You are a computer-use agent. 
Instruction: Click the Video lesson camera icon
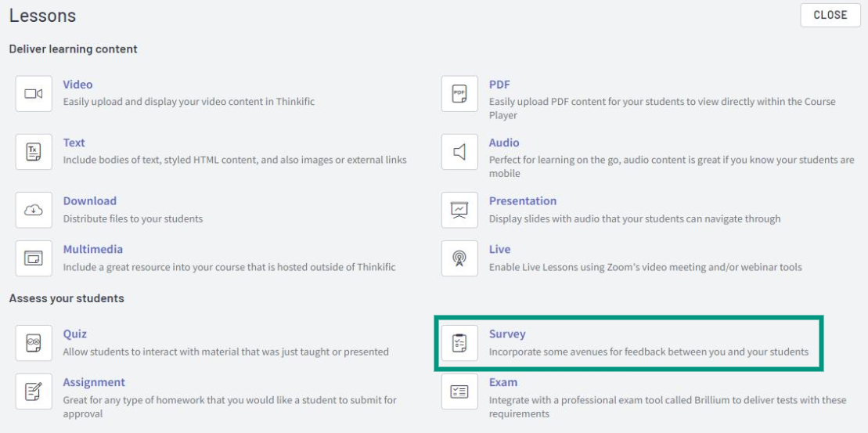tap(34, 94)
